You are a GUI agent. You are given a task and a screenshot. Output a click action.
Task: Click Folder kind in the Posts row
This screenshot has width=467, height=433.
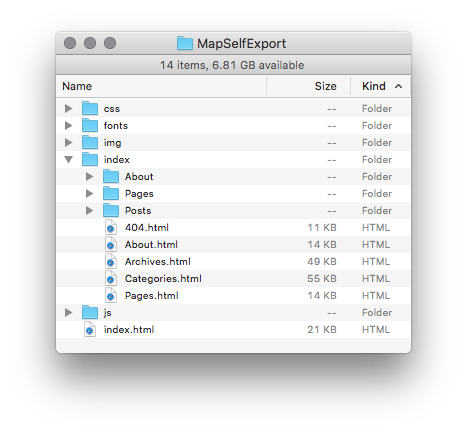click(x=377, y=211)
